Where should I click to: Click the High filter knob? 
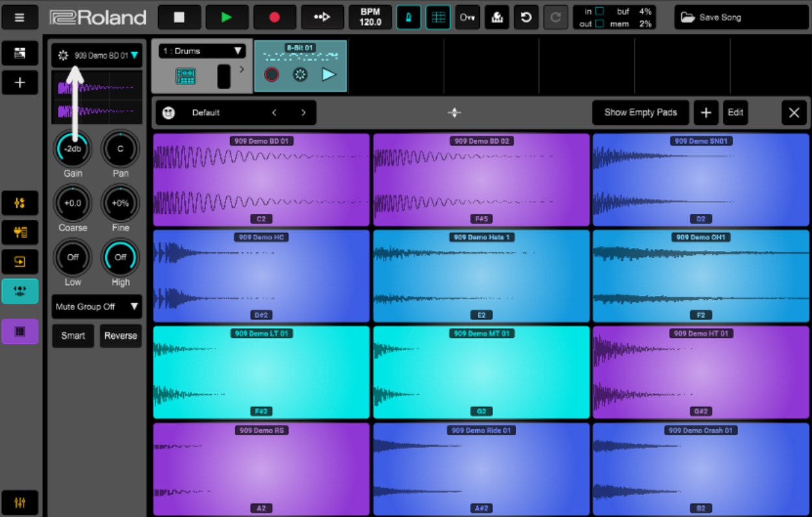120,257
